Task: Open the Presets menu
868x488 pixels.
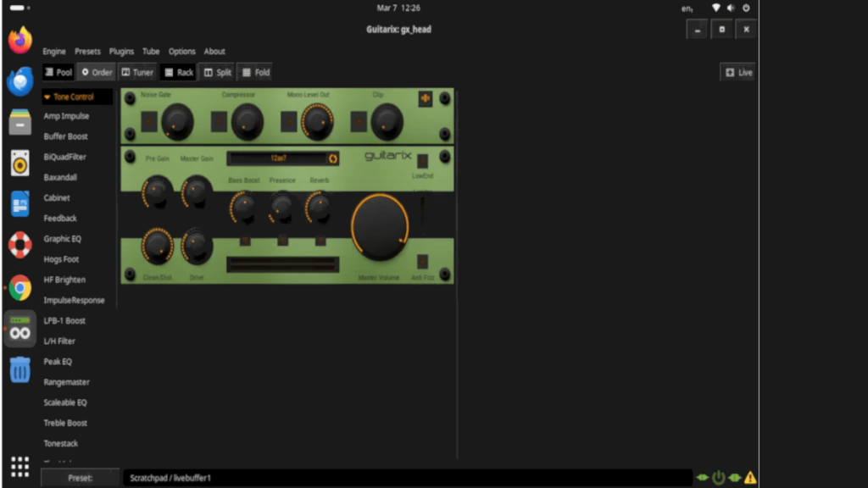Action: [x=87, y=51]
